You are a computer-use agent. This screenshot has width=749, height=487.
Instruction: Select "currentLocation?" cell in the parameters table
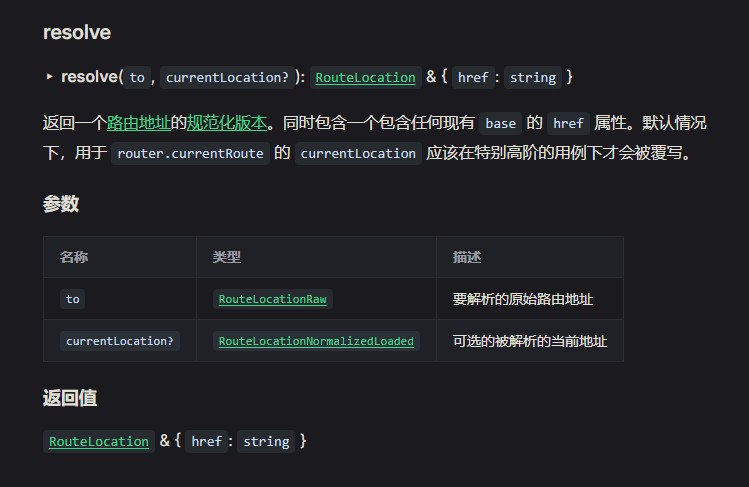tap(120, 341)
